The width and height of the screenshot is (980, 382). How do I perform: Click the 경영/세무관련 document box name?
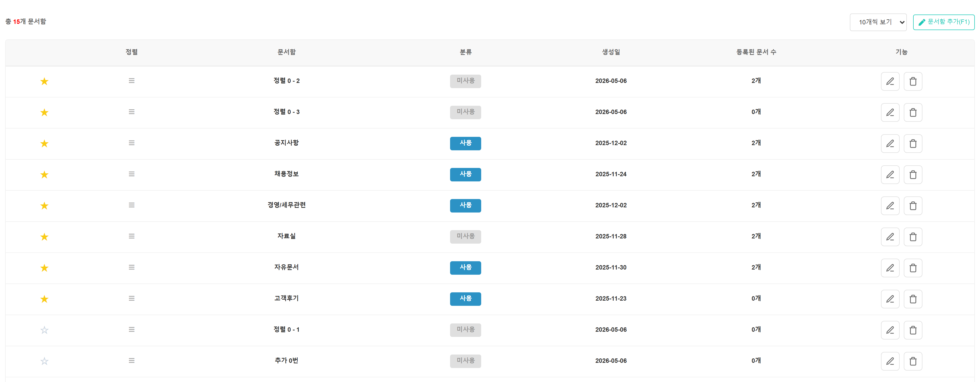click(286, 205)
